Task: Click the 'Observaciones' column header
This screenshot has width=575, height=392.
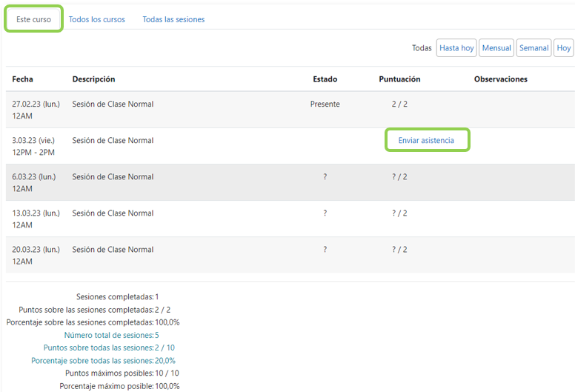Action: click(500, 79)
